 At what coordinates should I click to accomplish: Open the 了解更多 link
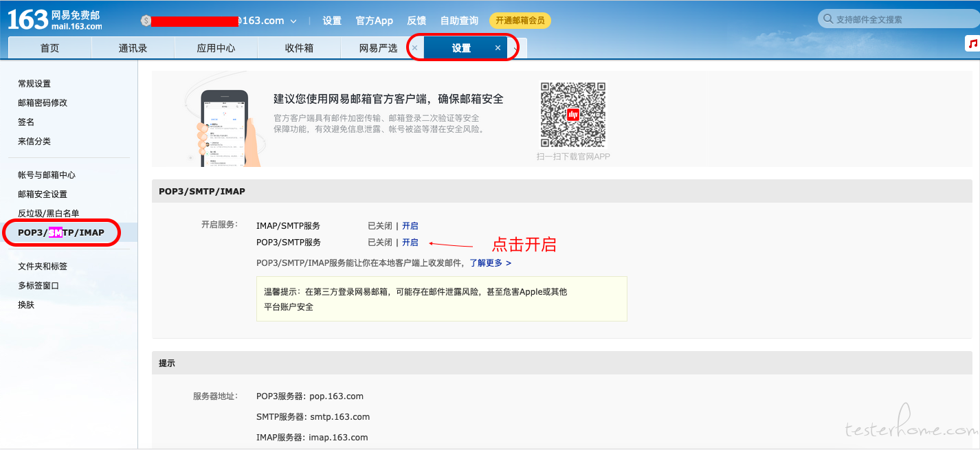(x=490, y=263)
